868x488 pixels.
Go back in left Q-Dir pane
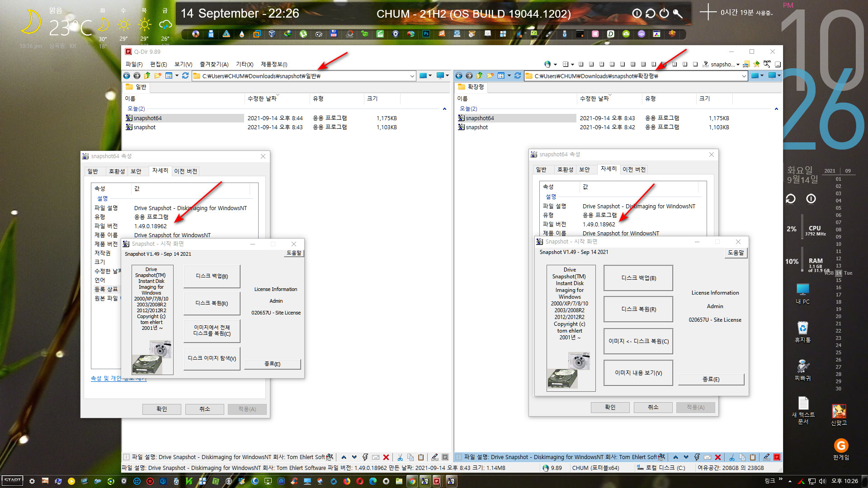tap(127, 76)
